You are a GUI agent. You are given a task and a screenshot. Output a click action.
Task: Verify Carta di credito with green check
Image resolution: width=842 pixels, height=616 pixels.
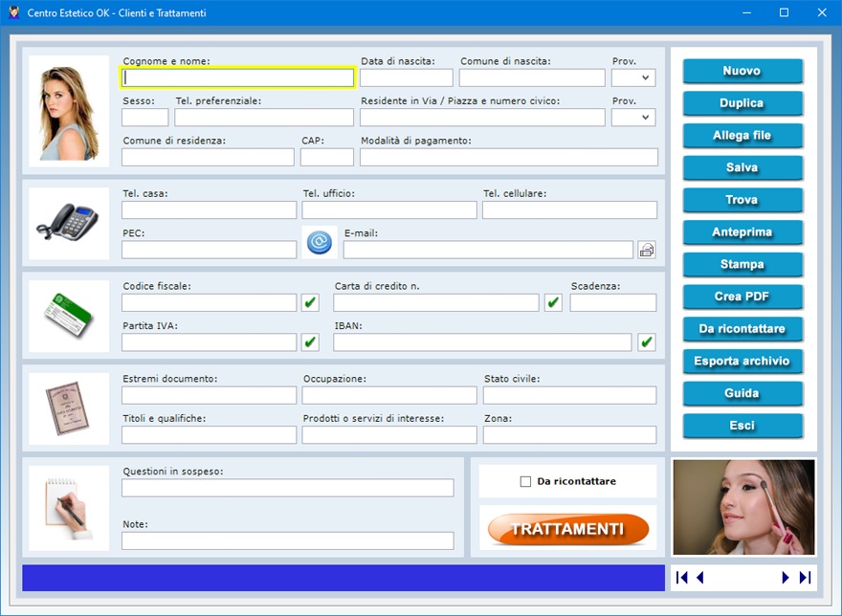(x=553, y=302)
